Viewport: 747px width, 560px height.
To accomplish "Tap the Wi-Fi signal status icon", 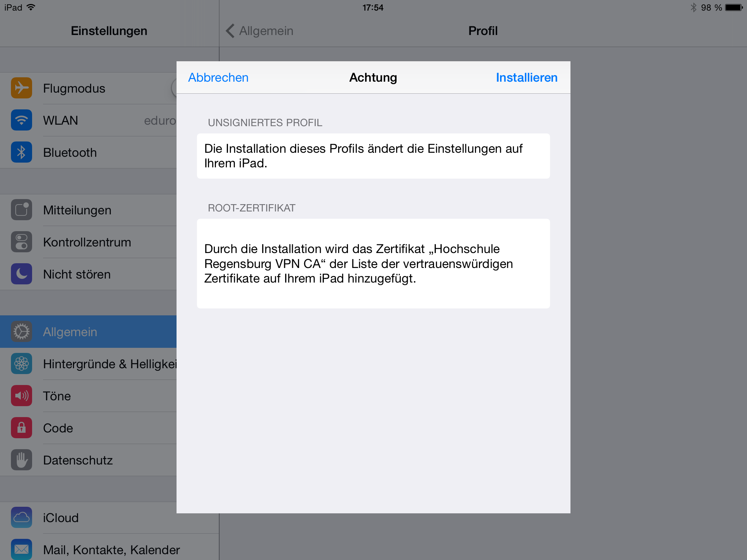I will [x=31, y=7].
